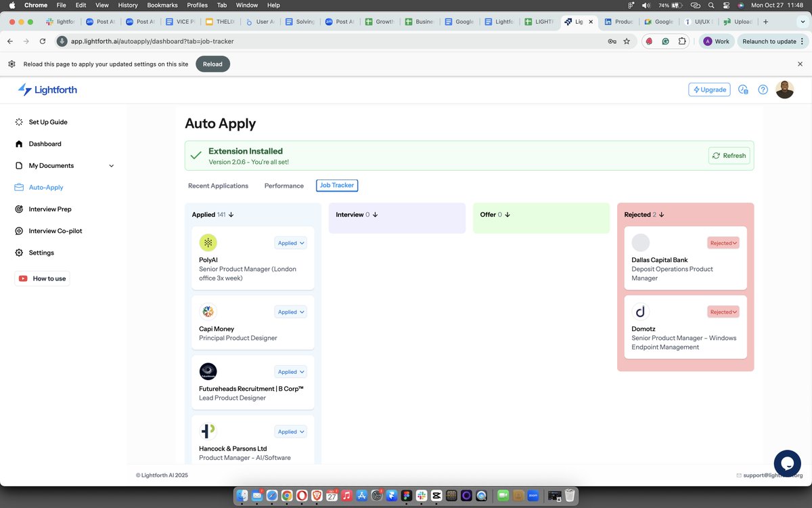Open a new browser tab
This screenshot has height=508, width=812.
click(766, 22)
